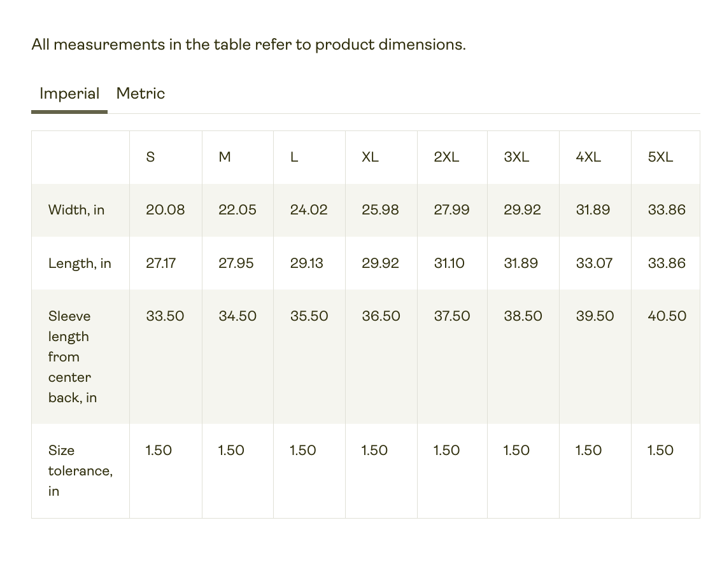Select the Imperial tab
This screenshot has height=588, width=722.
pyautogui.click(x=69, y=94)
